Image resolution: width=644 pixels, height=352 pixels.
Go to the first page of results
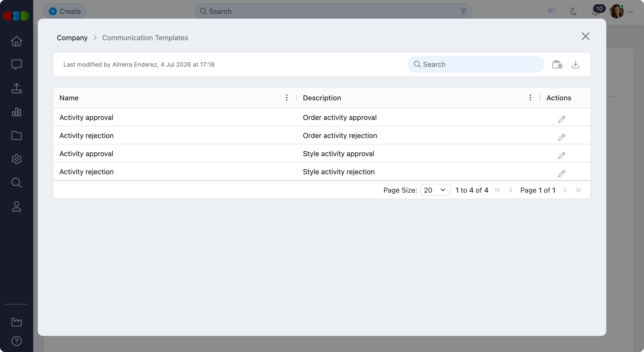tap(497, 190)
